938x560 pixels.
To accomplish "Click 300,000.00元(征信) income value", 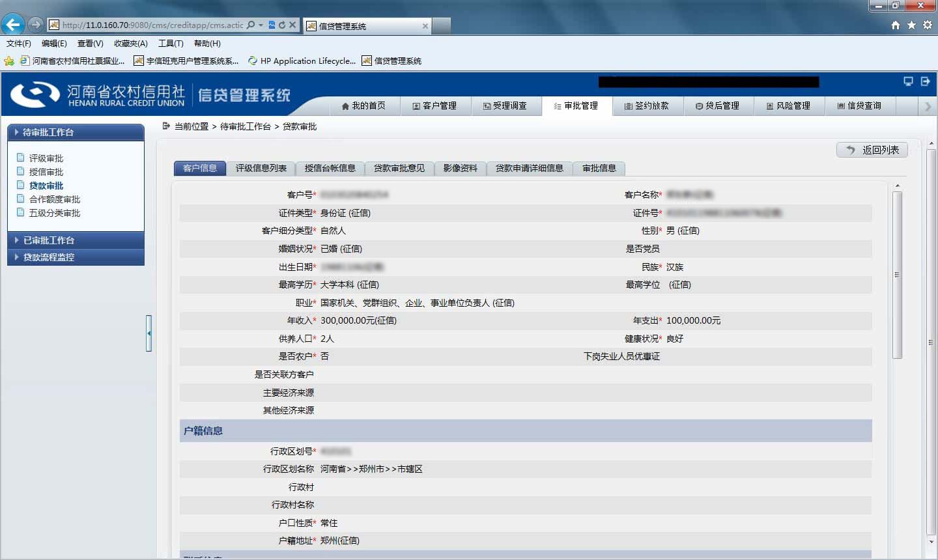I will [358, 320].
